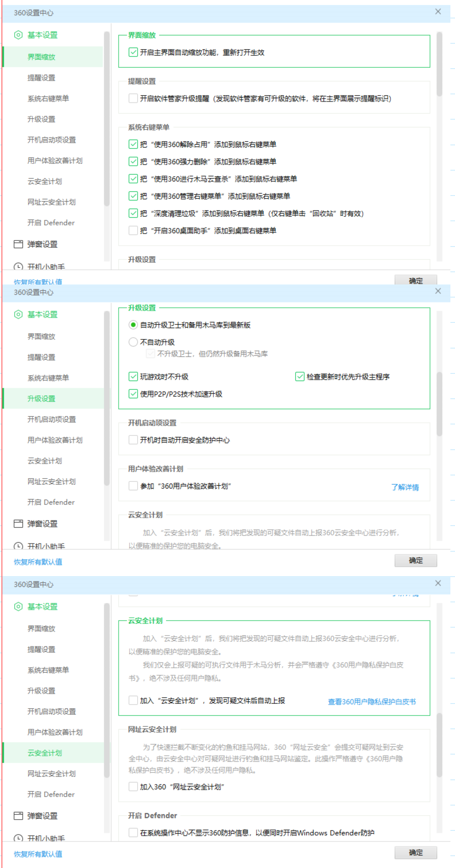Click content scrollbar thumb in 升级设置 window
455x868 pixels.
(439, 404)
